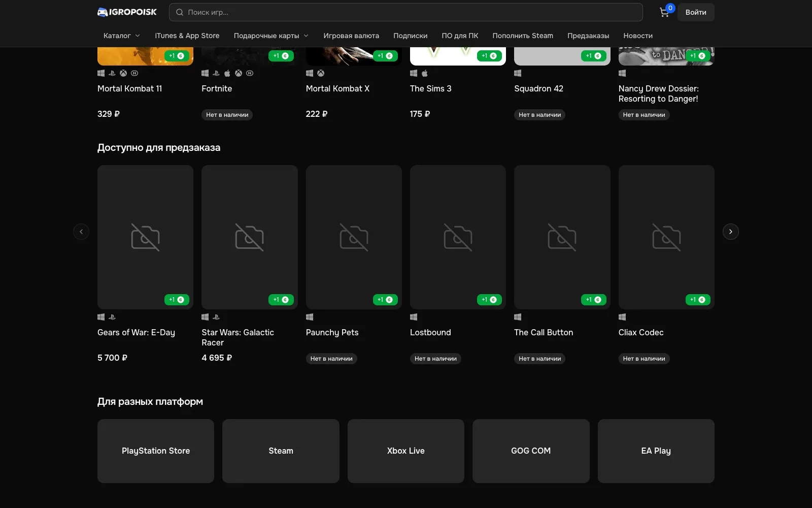Click bonus badge on Star Wars: Galactic Racer

coord(281,300)
